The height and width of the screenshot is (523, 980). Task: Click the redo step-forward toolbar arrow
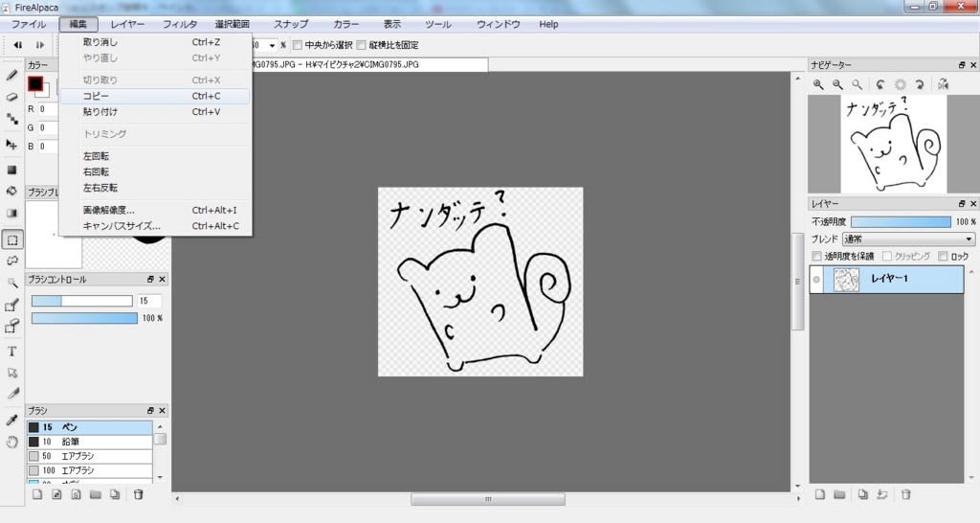[39, 45]
